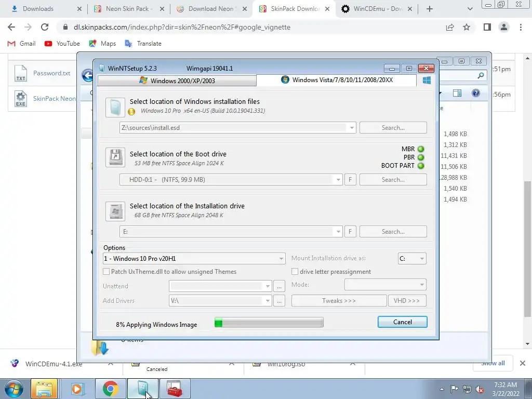
Task: Click the Boot drive floppy icon
Action: tap(115, 157)
